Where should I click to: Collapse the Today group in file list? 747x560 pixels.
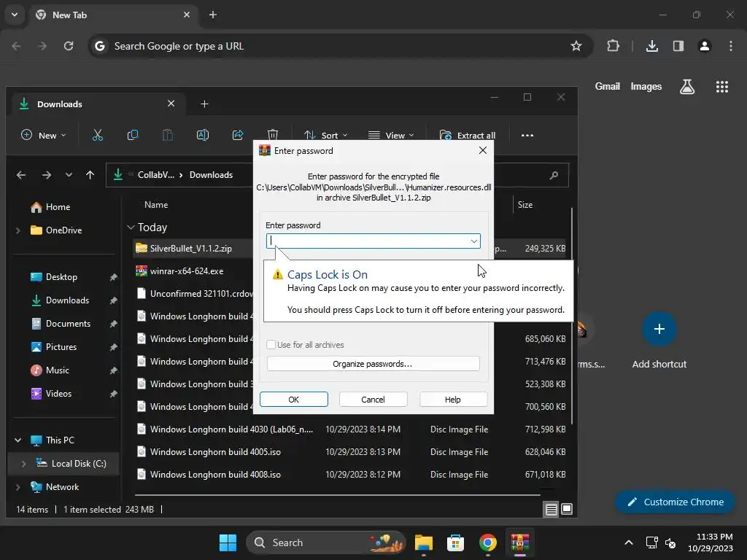[131, 227]
